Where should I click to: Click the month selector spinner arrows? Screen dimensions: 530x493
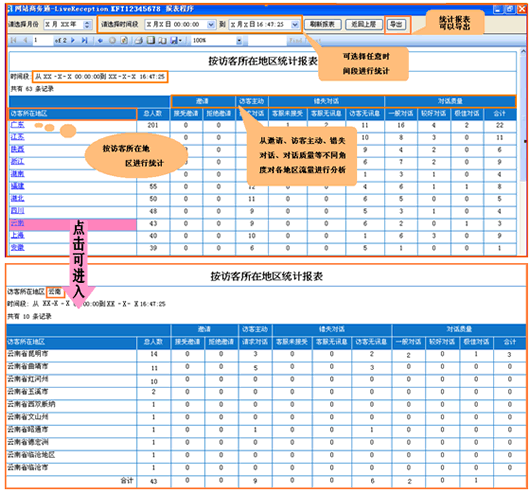click(x=87, y=24)
